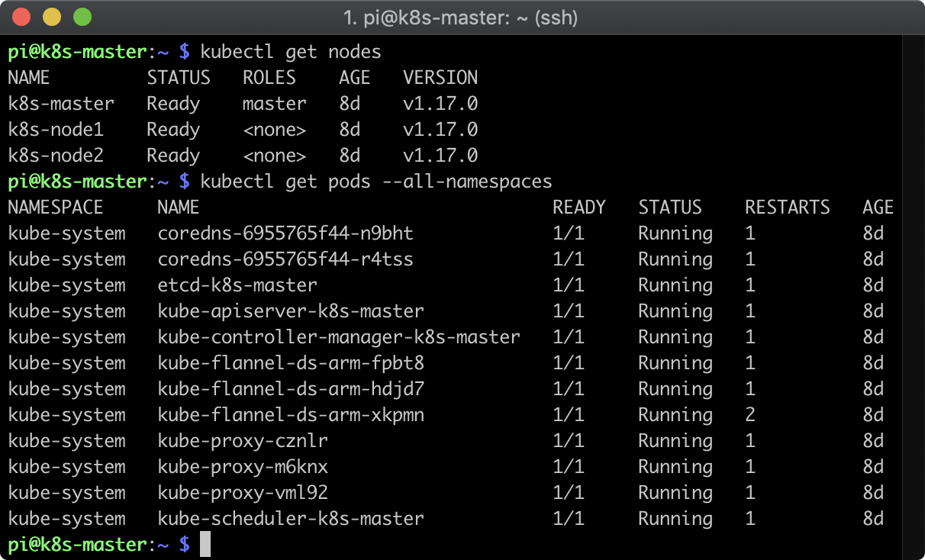The width and height of the screenshot is (925, 560).
Task: Select the k8s-node2 node name
Action: 56,156
